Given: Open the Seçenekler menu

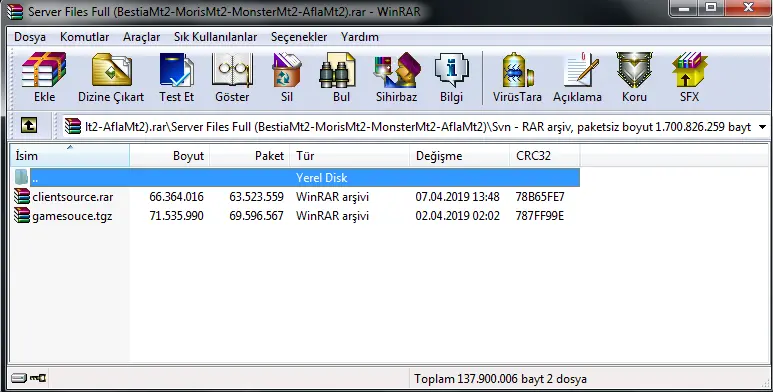Looking at the screenshot, I should point(299,37).
